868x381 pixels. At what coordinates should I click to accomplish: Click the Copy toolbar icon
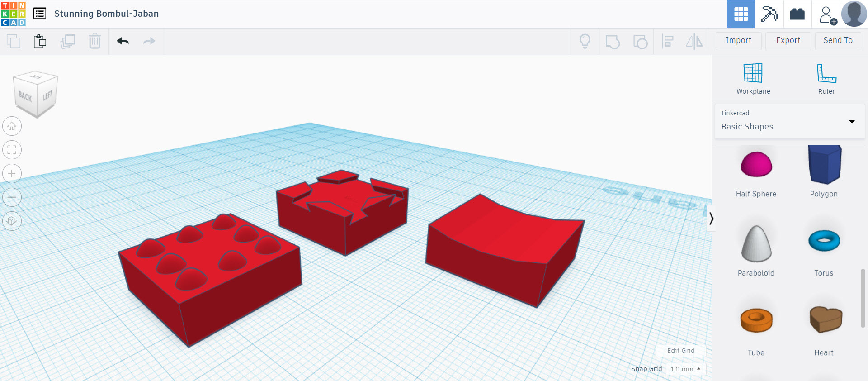pyautogui.click(x=14, y=41)
